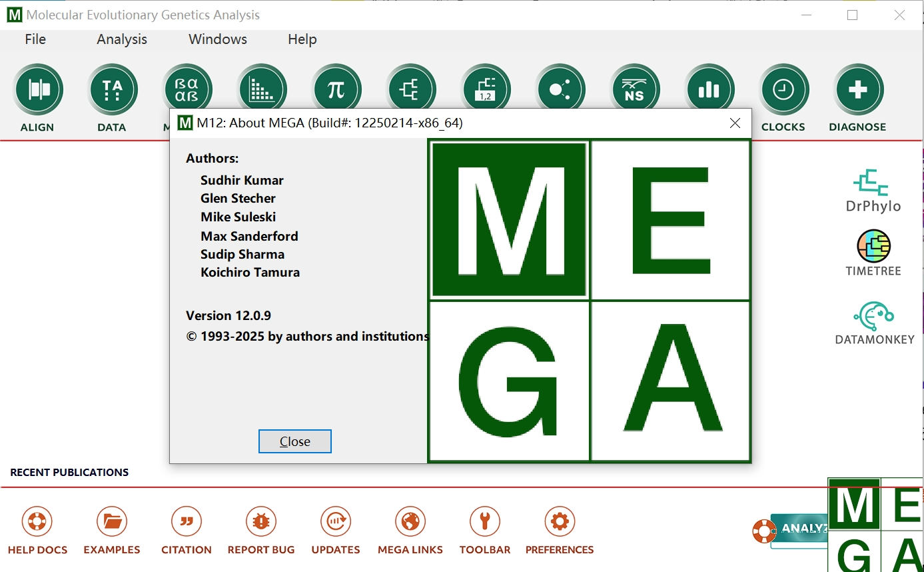Click the lifebuoy icon beside the ANALYZE switch
The image size is (924, 572).
tap(765, 531)
